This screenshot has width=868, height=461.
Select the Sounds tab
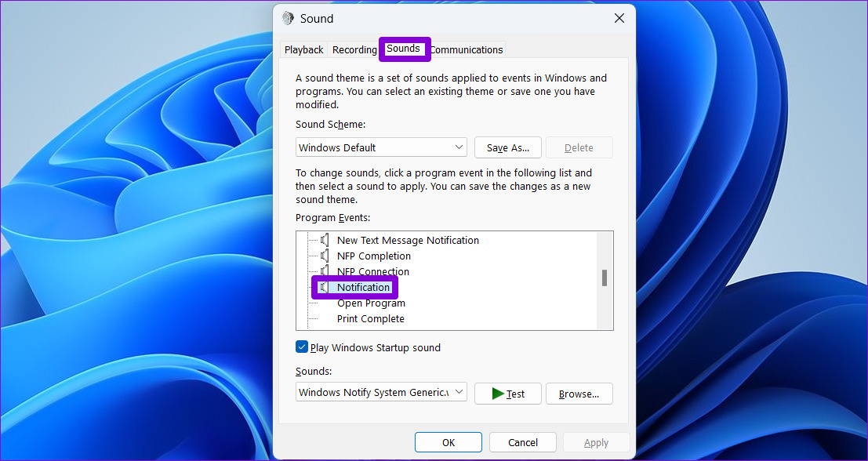[403, 48]
